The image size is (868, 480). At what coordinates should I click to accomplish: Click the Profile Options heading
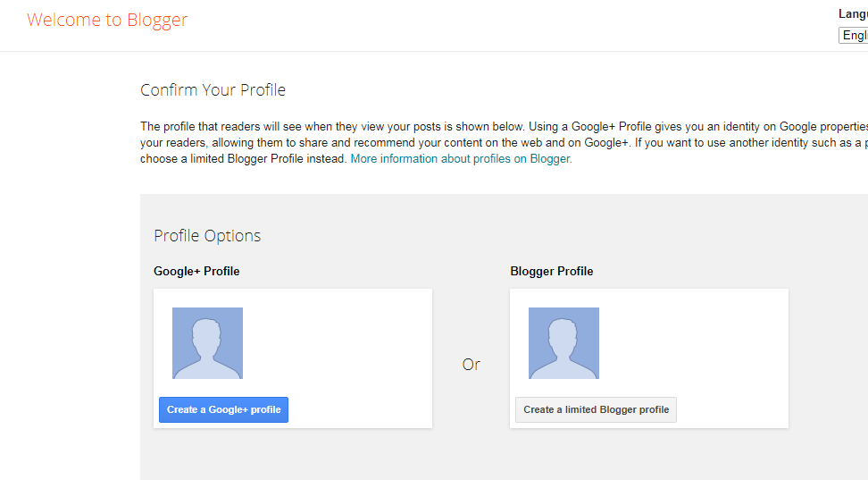(x=207, y=236)
